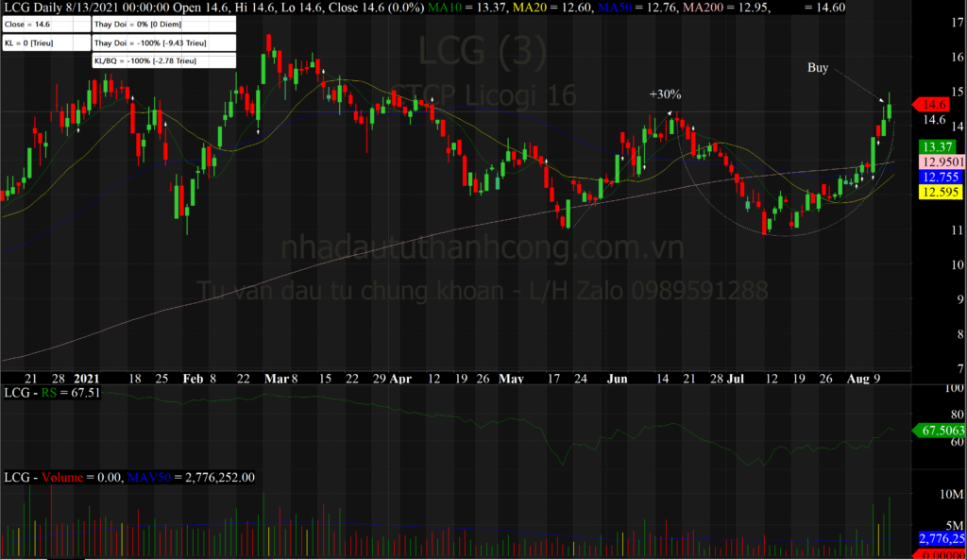Viewport: 967px width, 560px height.
Task: Click the blue 12.755 MA50 axis tag
Action: point(935,177)
